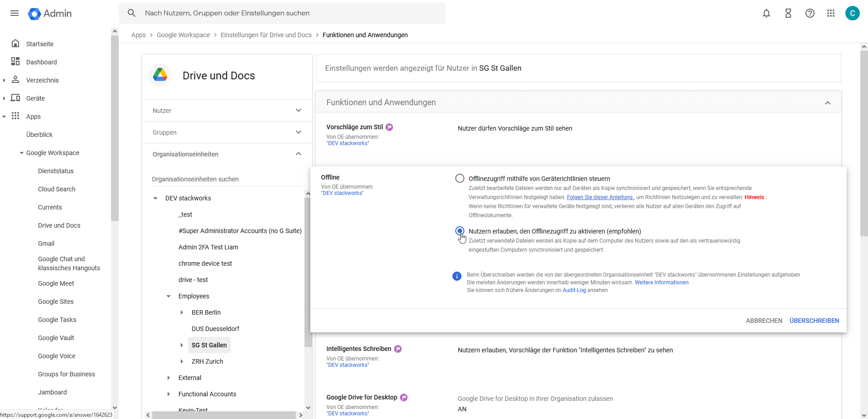Click the flag badge next to Google Drive for Desktop
This screenshot has height=419, width=868.
(x=404, y=398)
